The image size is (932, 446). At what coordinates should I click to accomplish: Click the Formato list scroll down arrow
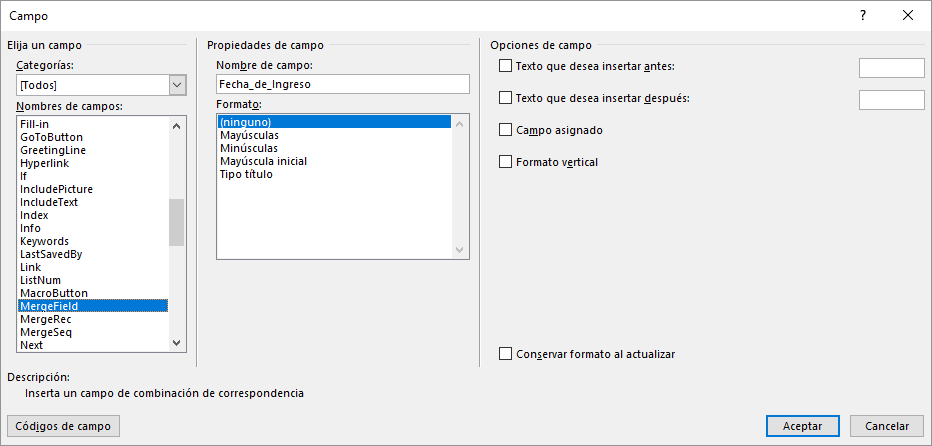point(459,250)
